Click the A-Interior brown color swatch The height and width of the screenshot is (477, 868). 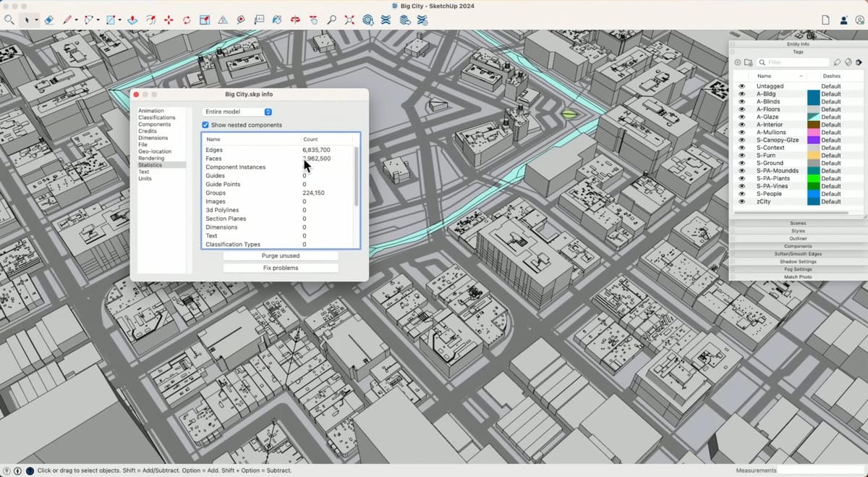[x=814, y=124]
